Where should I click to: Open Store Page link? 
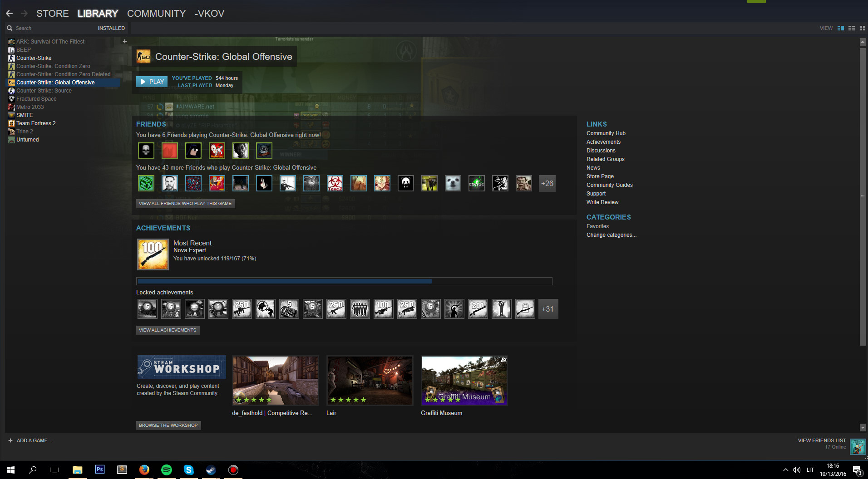600,176
